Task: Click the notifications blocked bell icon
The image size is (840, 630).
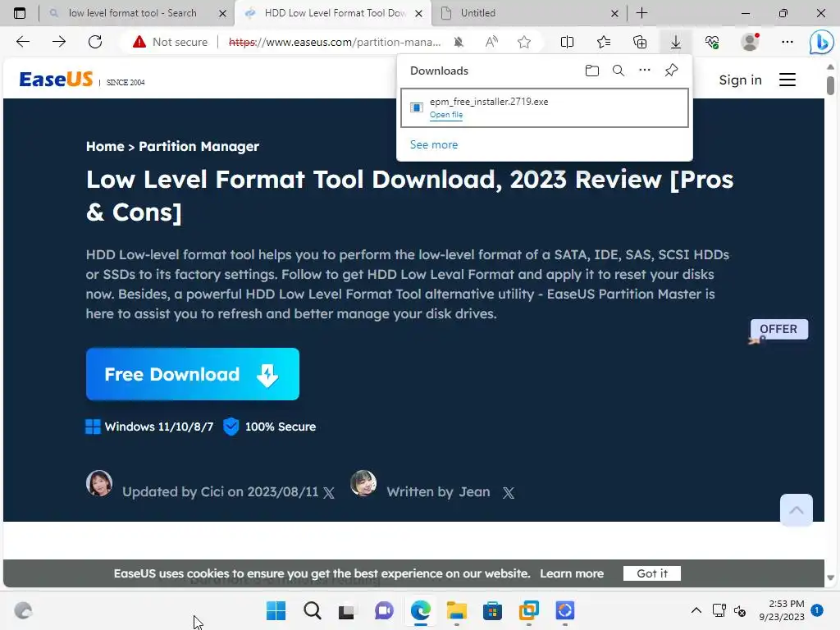Action: (x=459, y=42)
